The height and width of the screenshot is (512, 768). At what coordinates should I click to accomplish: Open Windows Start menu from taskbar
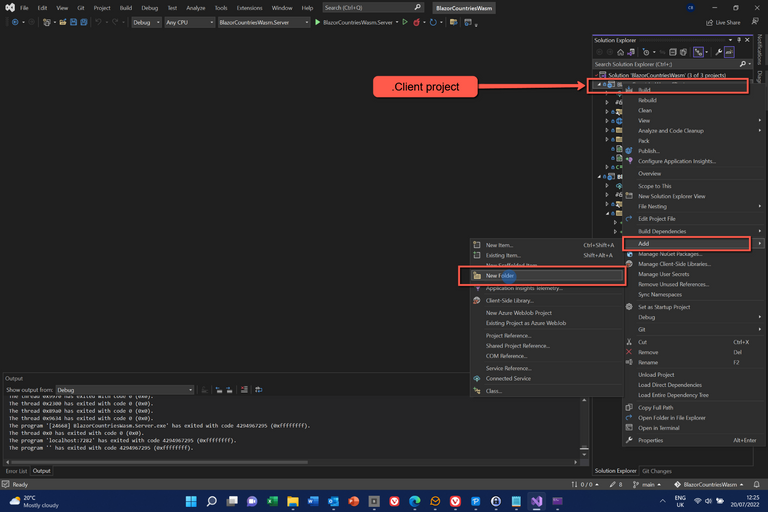[189, 500]
